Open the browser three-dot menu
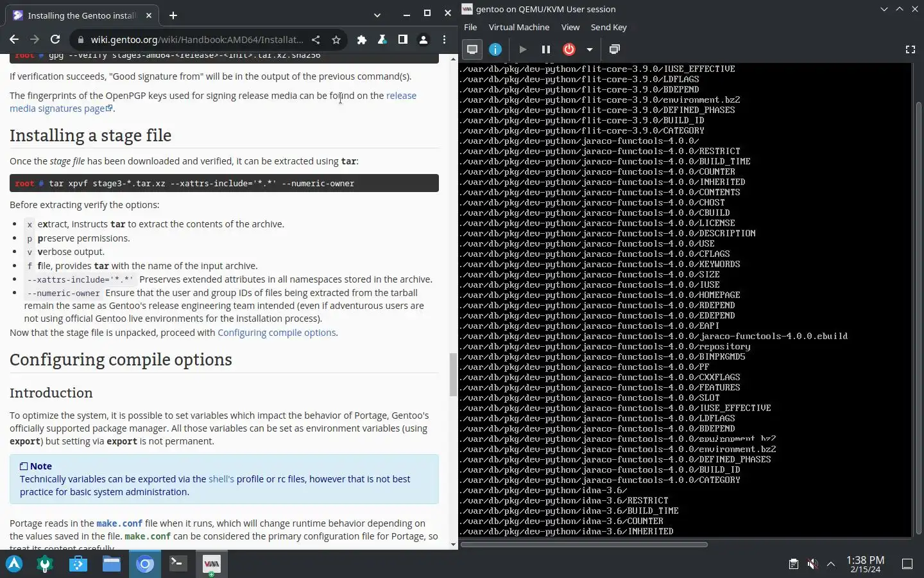924x578 pixels. pyautogui.click(x=444, y=40)
